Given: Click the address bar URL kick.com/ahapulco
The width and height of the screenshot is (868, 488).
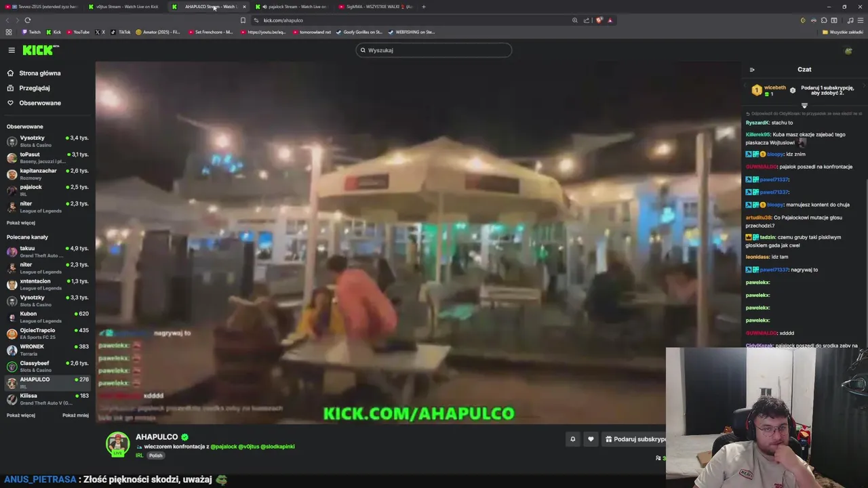Looking at the screenshot, I should (x=283, y=20).
